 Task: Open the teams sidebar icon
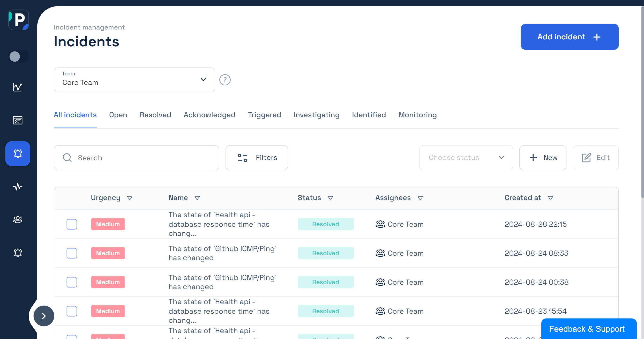point(18,220)
